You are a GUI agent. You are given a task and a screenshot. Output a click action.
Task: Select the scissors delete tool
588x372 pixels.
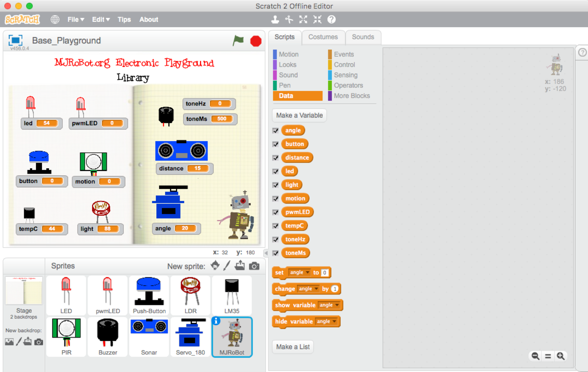(x=289, y=20)
